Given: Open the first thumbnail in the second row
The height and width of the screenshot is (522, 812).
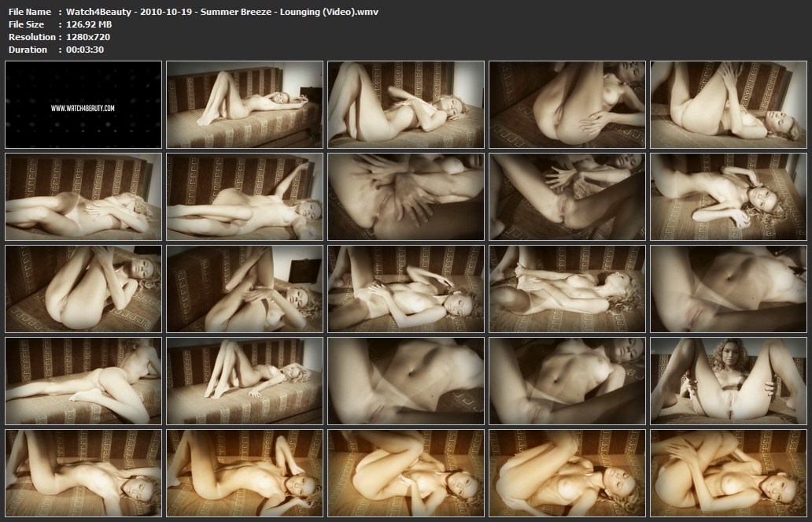Looking at the screenshot, I should click(83, 196).
